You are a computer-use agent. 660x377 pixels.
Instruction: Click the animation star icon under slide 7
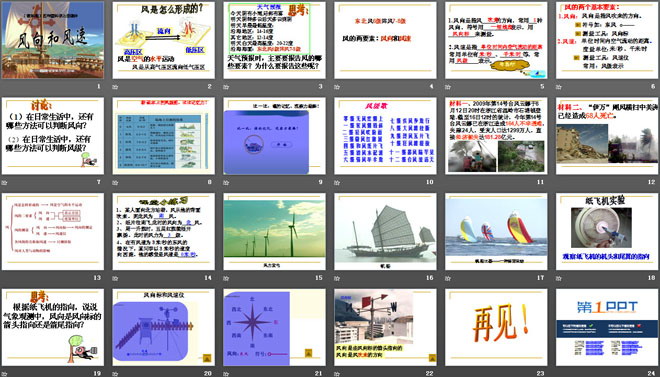pos(4,183)
